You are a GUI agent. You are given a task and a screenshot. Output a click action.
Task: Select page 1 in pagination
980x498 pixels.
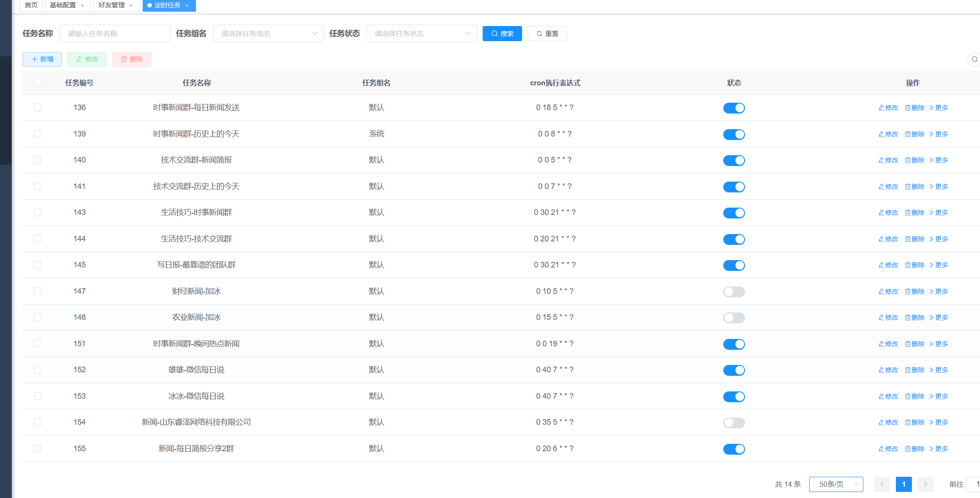coord(904,484)
